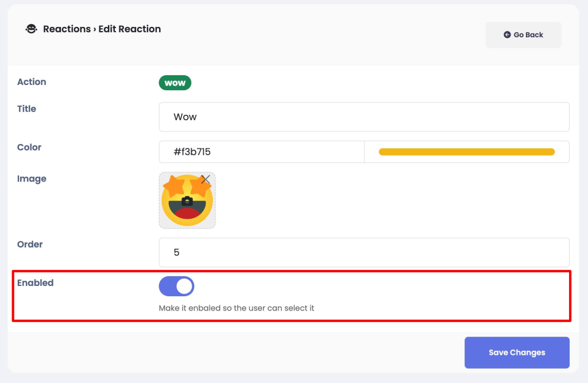Screen dimensions: 588x383
Task: Click the camera icon on the emoji image
Action: pyautogui.click(x=187, y=201)
